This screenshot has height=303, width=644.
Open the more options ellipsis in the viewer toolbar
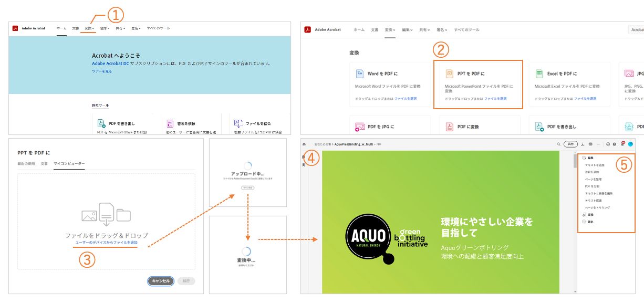598,144
